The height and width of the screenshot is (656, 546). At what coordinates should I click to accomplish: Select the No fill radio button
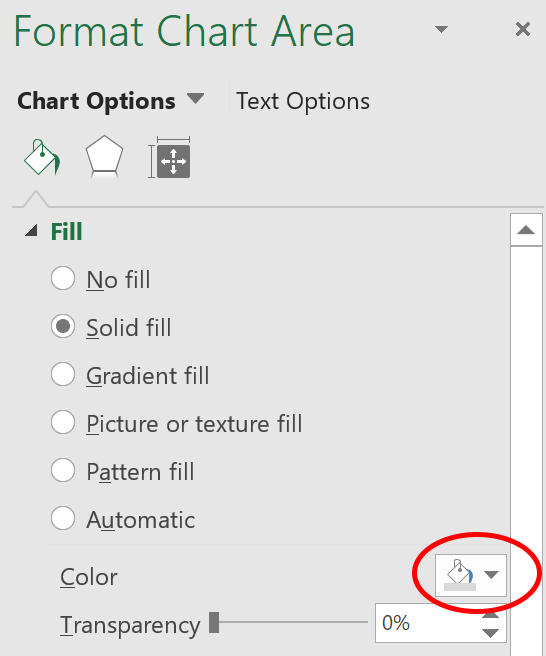(63, 278)
